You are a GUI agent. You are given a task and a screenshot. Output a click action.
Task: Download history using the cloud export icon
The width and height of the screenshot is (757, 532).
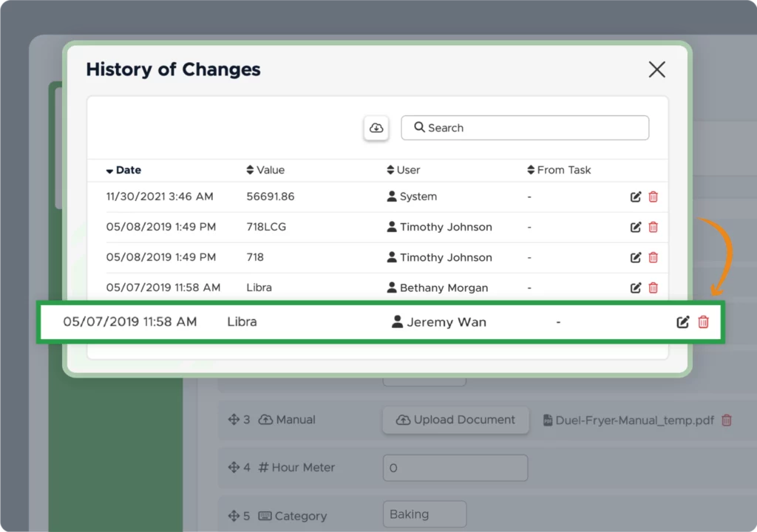[x=376, y=128]
